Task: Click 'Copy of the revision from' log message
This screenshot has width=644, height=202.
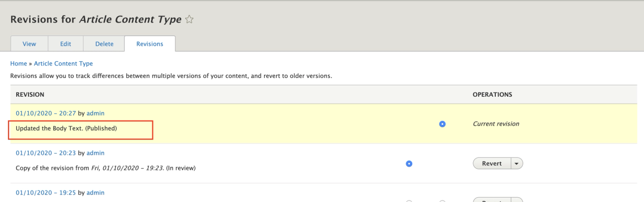Action: click(x=106, y=168)
